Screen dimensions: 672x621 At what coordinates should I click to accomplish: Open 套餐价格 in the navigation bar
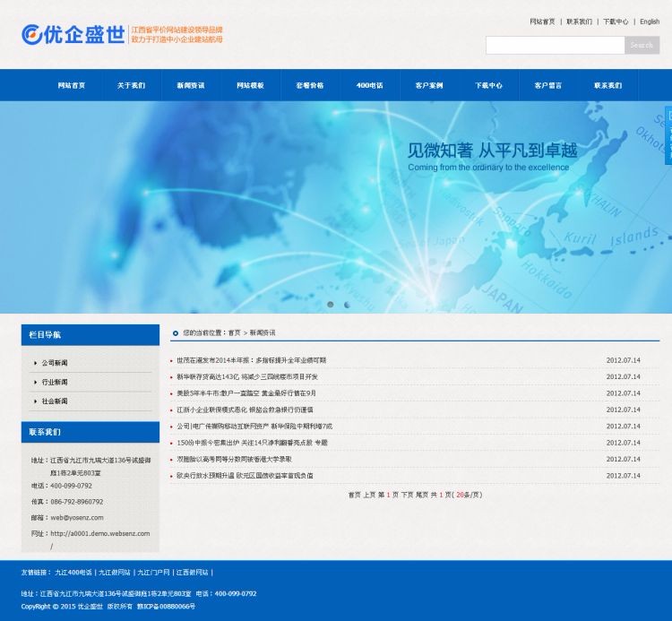[x=310, y=85]
